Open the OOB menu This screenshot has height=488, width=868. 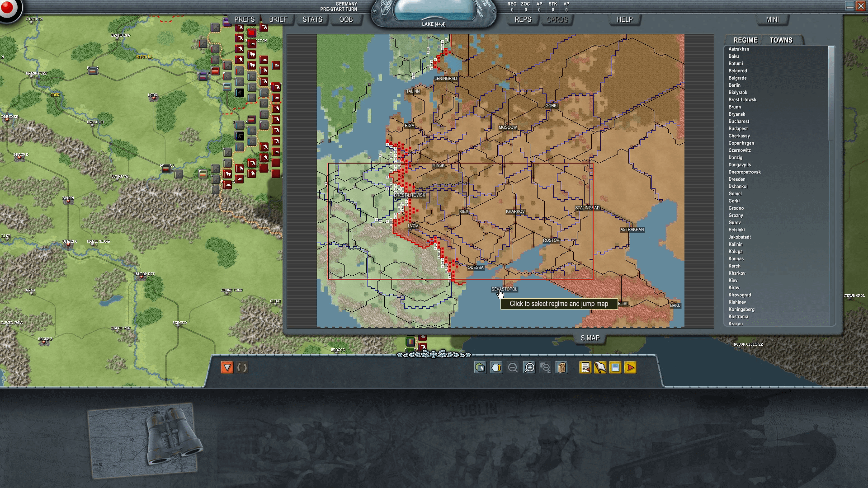(x=346, y=19)
